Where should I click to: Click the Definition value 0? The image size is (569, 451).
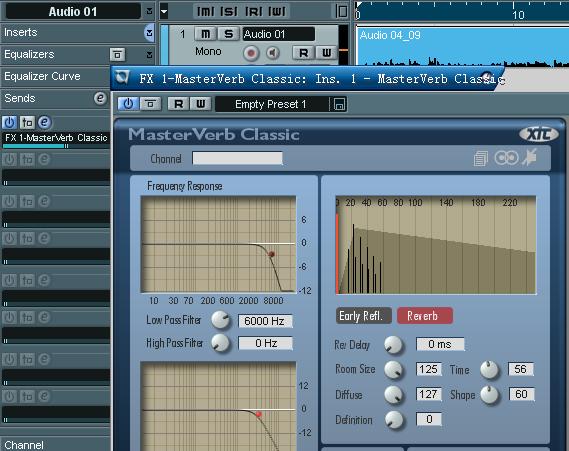(429, 419)
